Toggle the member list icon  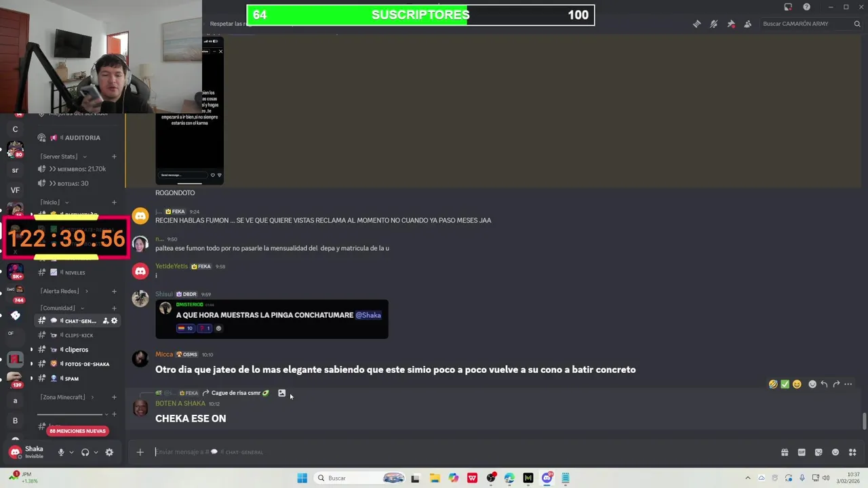748,24
